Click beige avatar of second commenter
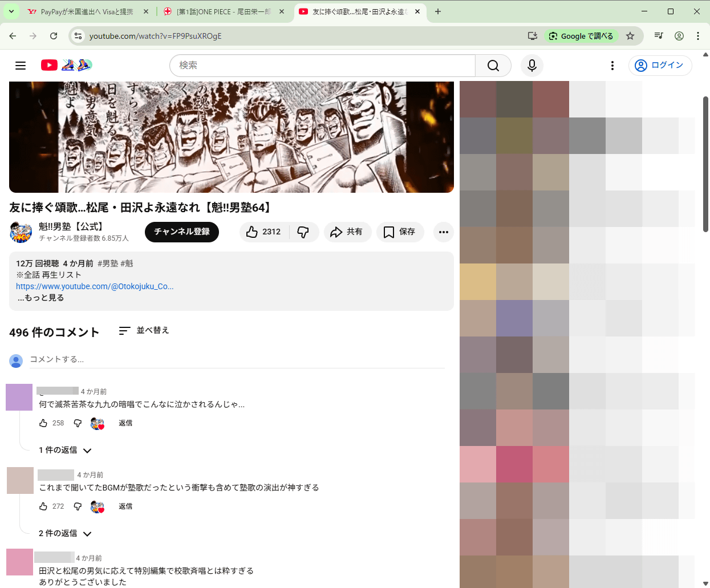This screenshot has height=588, width=710. coord(21,480)
